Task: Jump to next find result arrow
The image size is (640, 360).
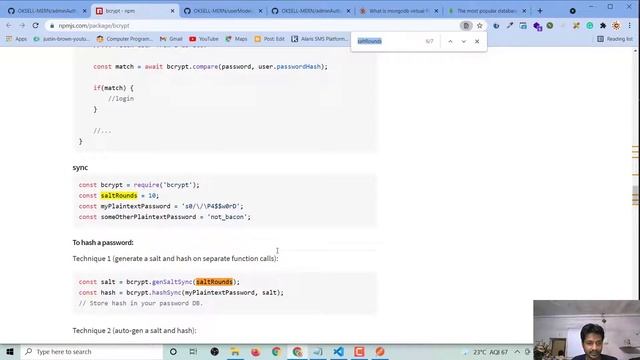Action: click(x=464, y=41)
